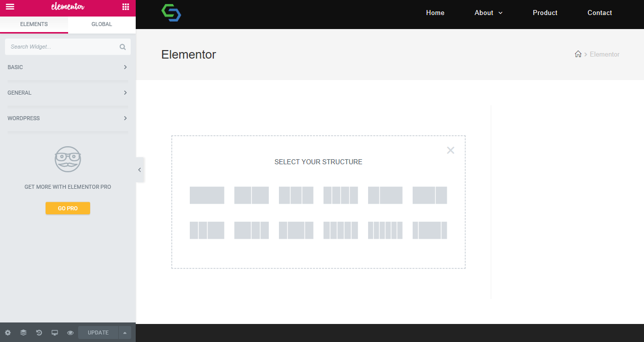Click the GO PRO button
Screen dimensions: 644x342
coord(68,208)
